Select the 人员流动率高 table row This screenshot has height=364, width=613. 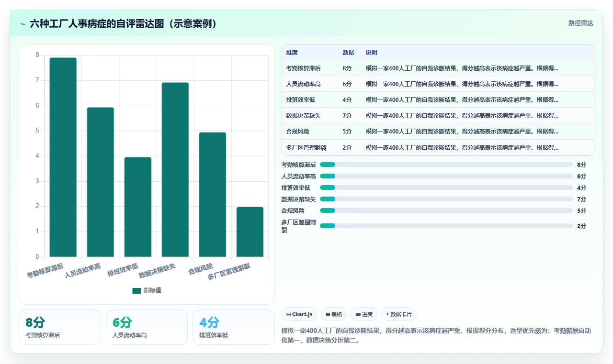click(x=438, y=84)
